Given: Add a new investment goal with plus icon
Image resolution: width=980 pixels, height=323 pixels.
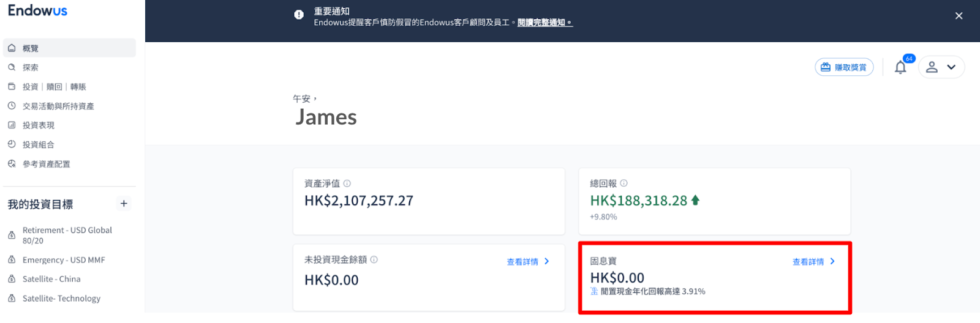Looking at the screenshot, I should point(124,204).
